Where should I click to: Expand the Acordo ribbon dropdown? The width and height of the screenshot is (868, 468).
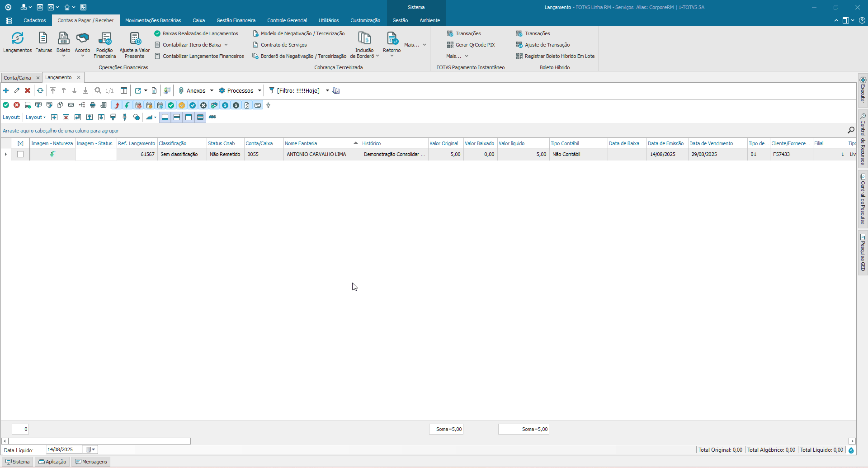tap(82, 56)
